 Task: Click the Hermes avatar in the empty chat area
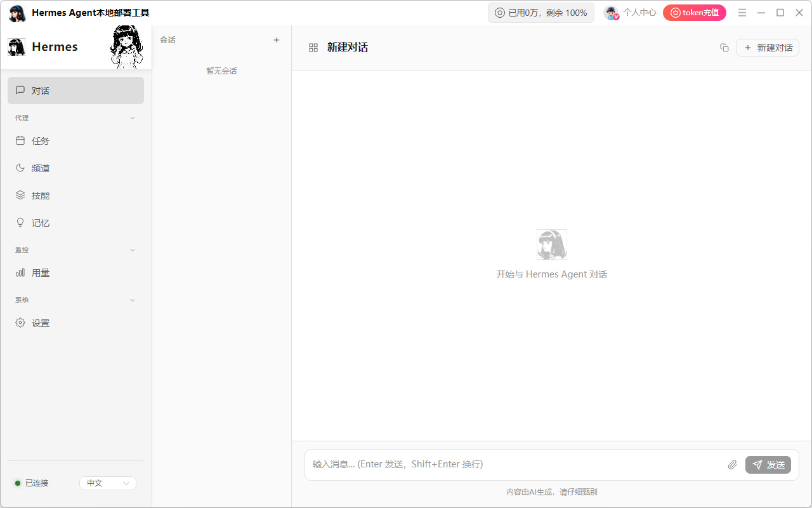(x=552, y=244)
